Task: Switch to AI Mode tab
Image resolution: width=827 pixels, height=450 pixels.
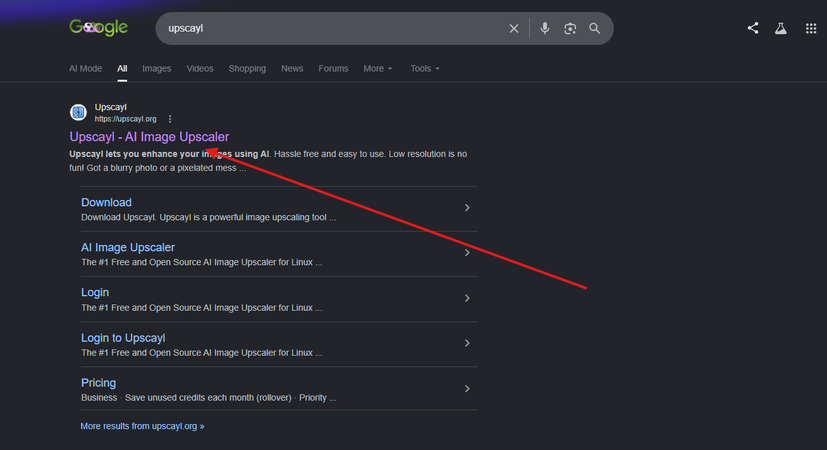Action: coord(85,69)
